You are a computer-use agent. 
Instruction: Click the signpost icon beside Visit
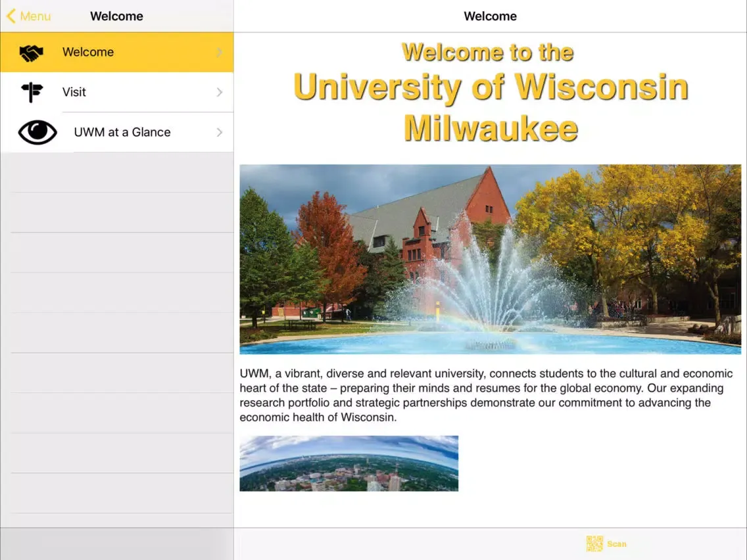[32, 92]
